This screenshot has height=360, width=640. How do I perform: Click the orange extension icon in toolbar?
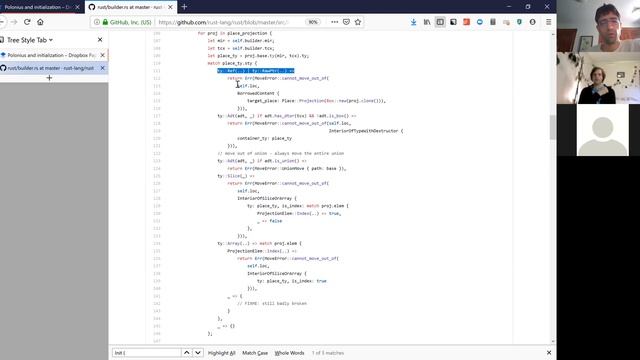[466, 22]
